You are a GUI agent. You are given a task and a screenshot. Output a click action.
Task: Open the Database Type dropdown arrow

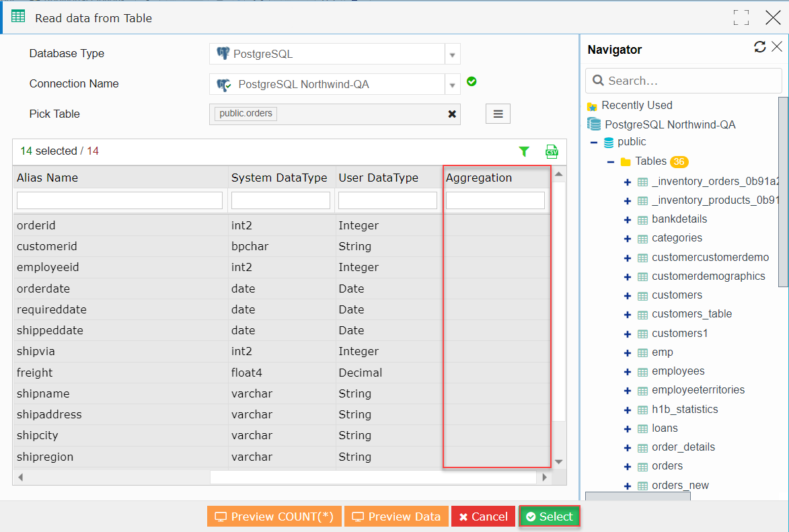pyautogui.click(x=453, y=54)
